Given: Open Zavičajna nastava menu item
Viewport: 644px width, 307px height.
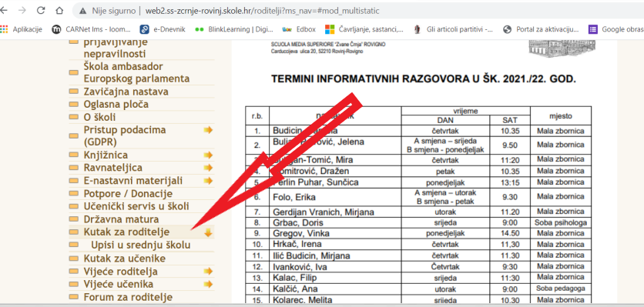Looking at the screenshot, I should pyautogui.click(x=126, y=92).
